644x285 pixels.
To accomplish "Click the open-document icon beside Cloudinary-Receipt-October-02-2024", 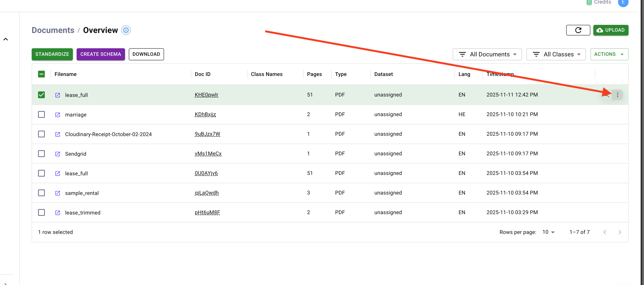I will (57, 134).
